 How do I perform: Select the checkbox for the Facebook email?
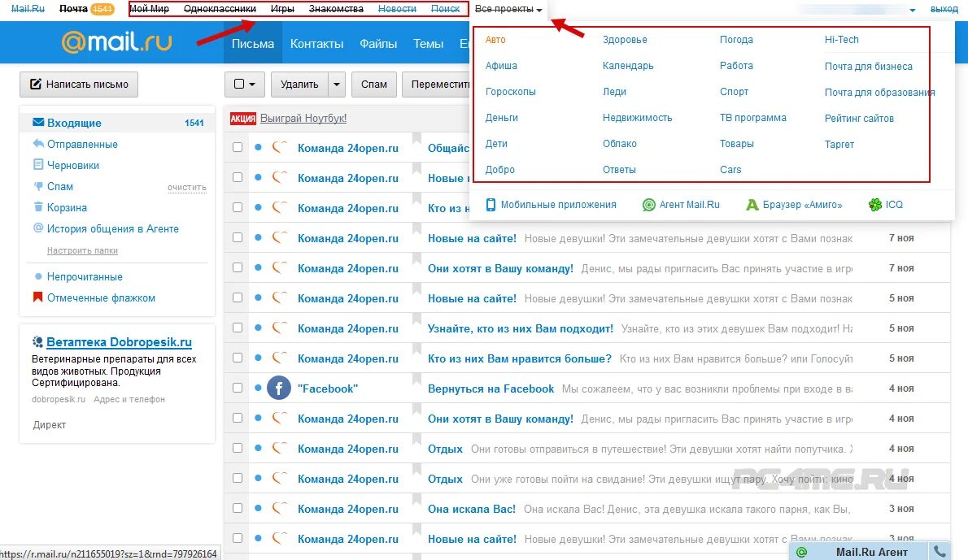click(237, 388)
